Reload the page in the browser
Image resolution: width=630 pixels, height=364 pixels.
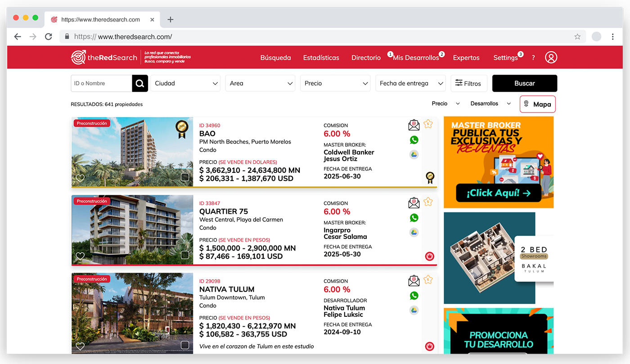[49, 37]
